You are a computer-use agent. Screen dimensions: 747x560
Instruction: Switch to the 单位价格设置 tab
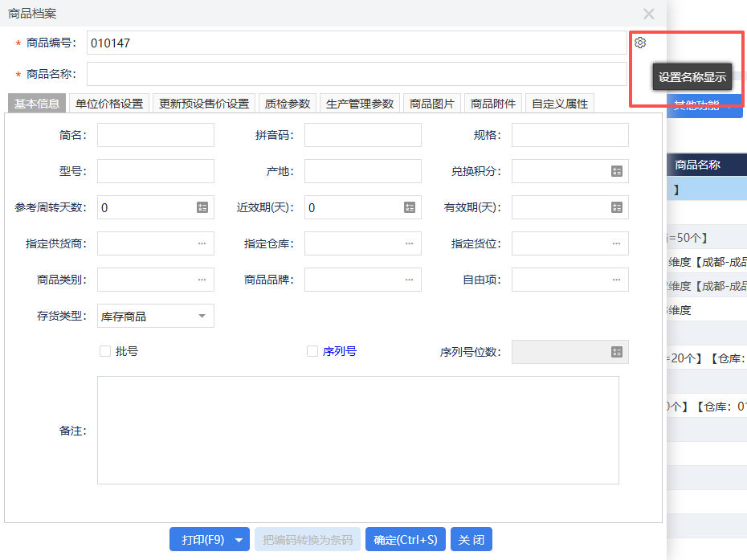(112, 103)
